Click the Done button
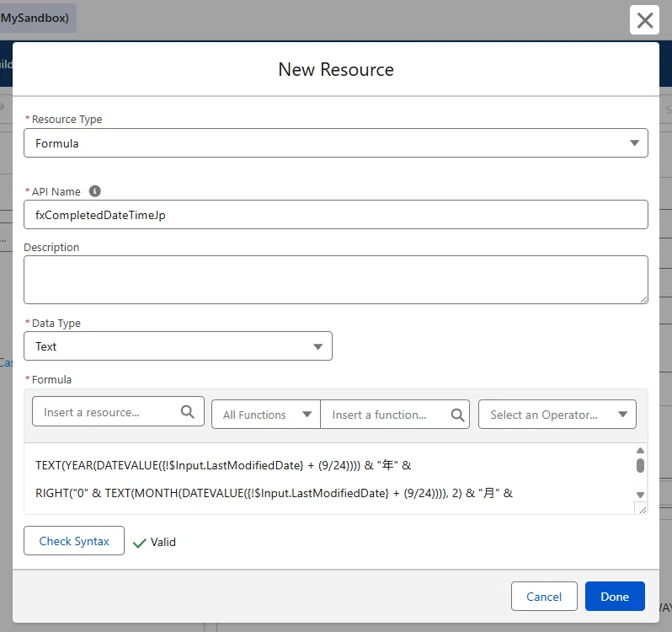This screenshot has width=672, height=632. point(615,597)
